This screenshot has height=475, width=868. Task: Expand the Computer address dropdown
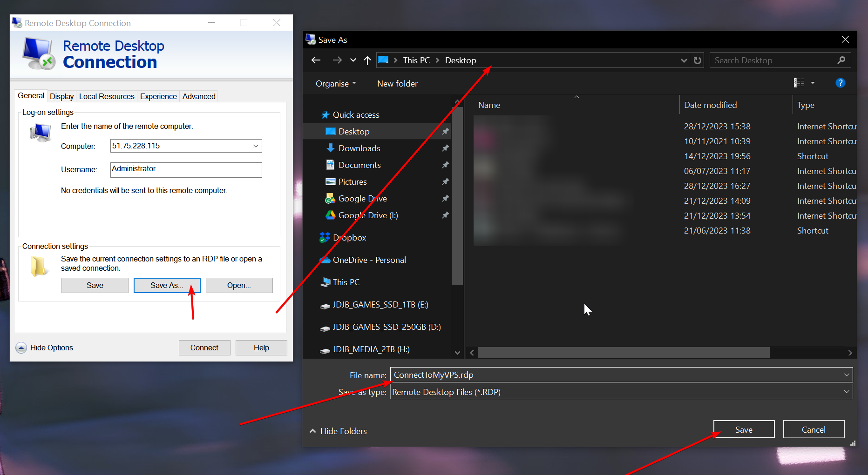click(x=256, y=146)
